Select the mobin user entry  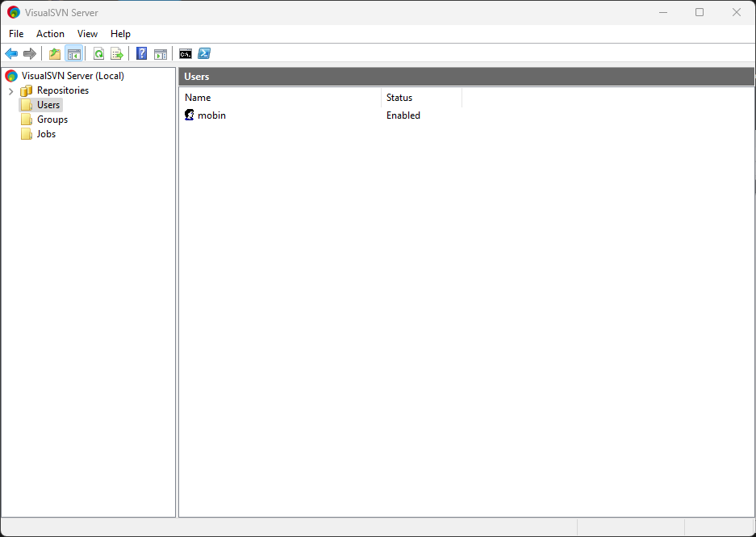211,115
